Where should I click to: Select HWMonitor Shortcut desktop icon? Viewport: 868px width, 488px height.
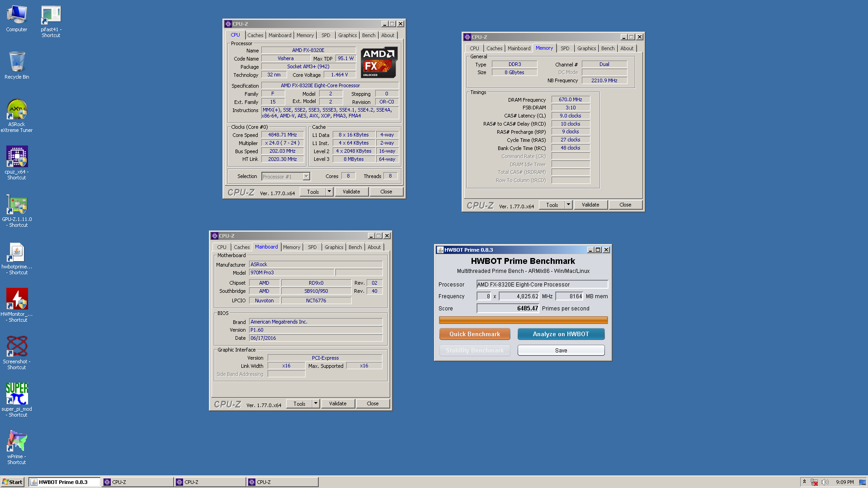coord(17,305)
